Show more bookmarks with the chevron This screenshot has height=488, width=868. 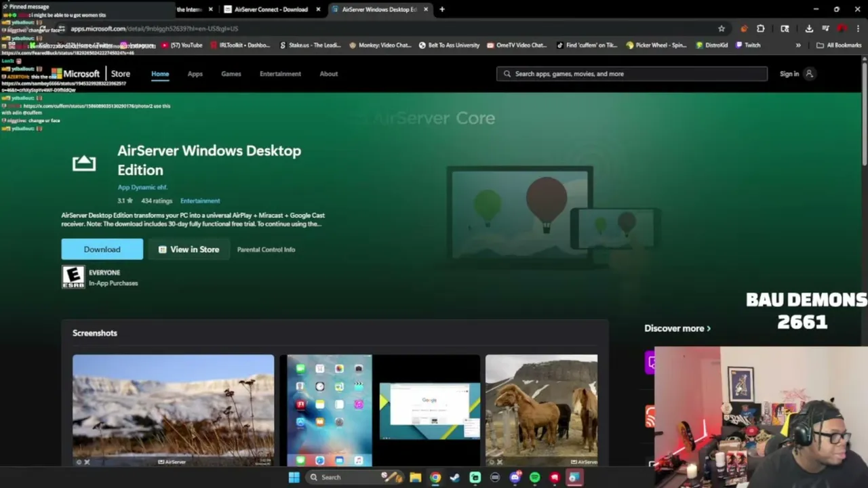click(x=798, y=45)
